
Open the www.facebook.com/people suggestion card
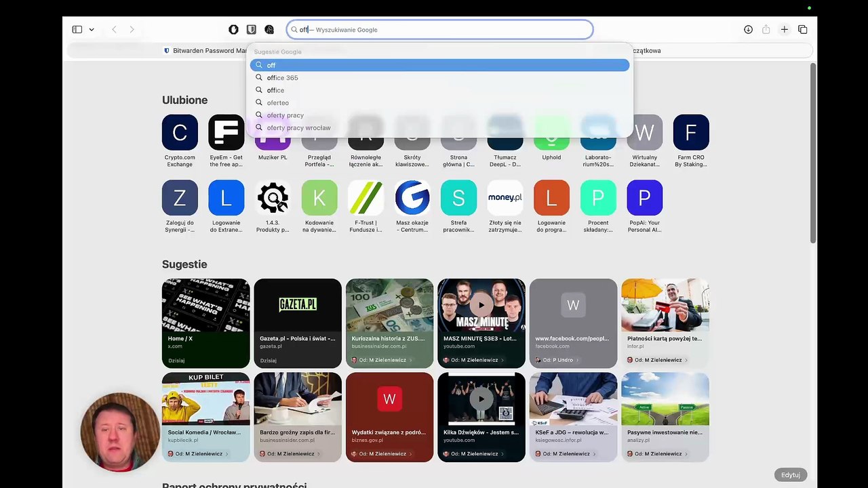(x=573, y=323)
